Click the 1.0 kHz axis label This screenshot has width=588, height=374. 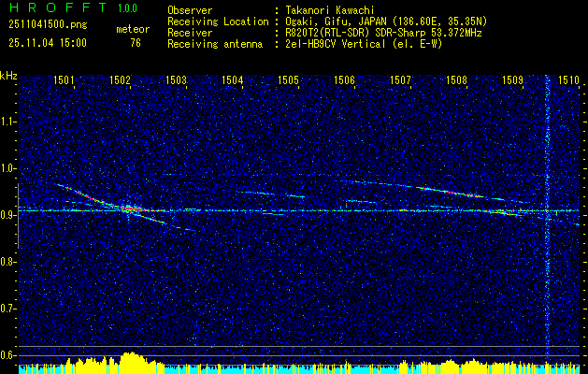tap(7, 168)
